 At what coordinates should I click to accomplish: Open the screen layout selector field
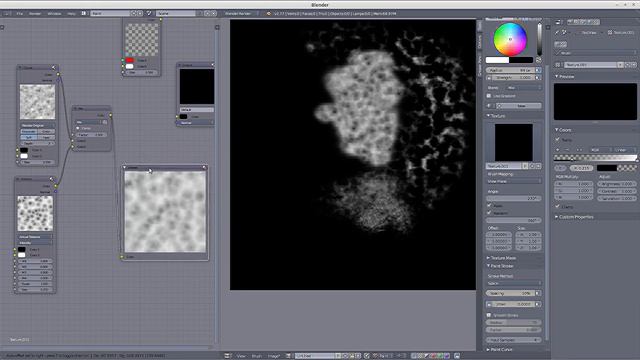[110, 13]
